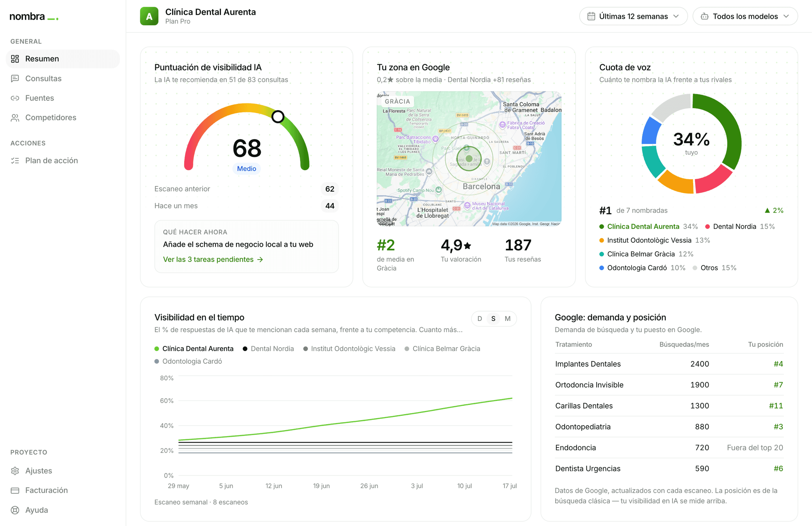Click Añade el schema de negocio local
The width and height of the screenshot is (812, 526).
[x=238, y=245]
